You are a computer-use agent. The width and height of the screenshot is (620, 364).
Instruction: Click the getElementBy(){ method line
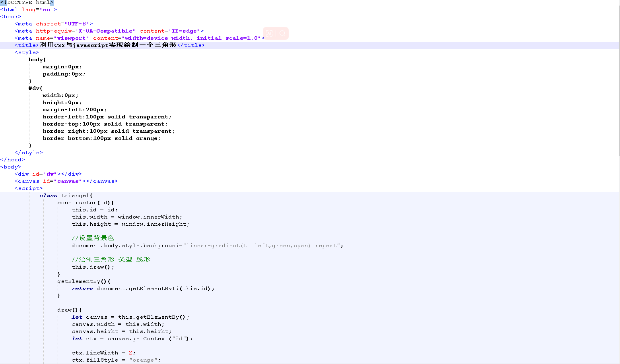84,281
